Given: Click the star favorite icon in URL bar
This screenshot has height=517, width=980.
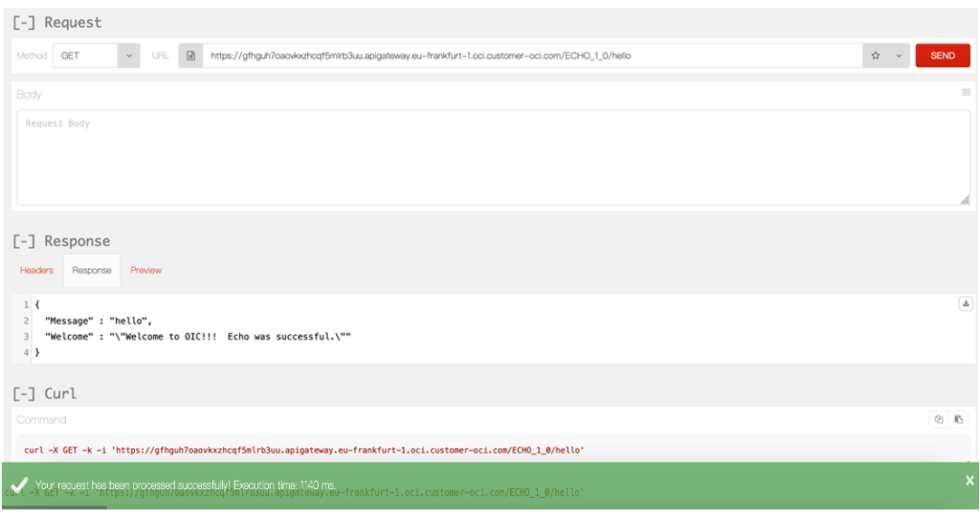Looking at the screenshot, I should pyautogui.click(x=876, y=56).
